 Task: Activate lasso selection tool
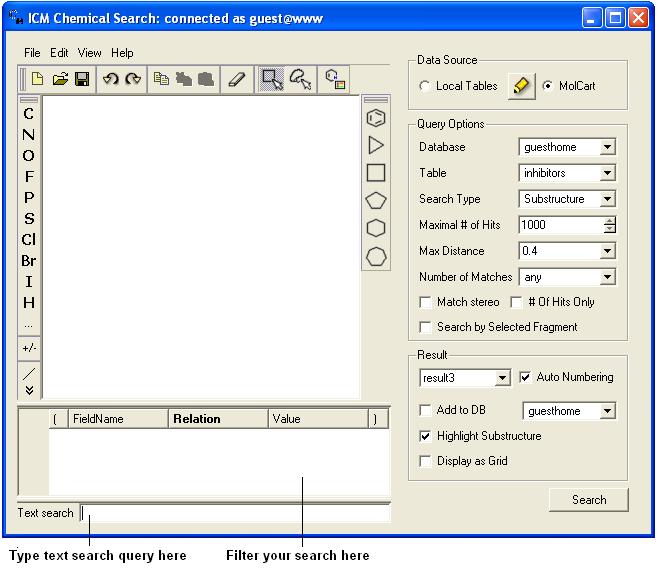300,79
